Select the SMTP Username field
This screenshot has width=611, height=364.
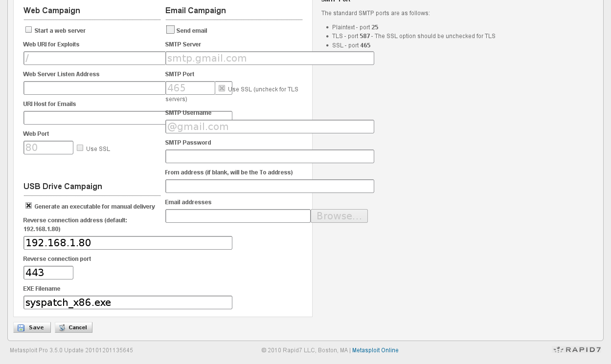[x=269, y=126]
